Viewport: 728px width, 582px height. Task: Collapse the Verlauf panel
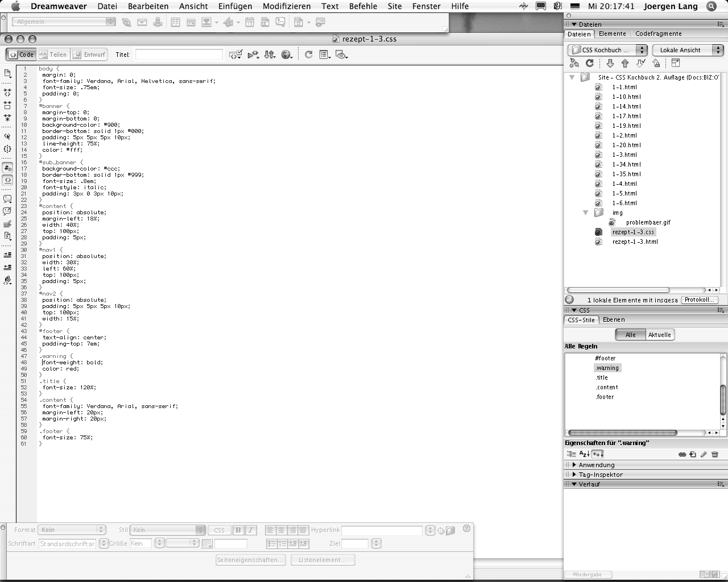pos(574,484)
